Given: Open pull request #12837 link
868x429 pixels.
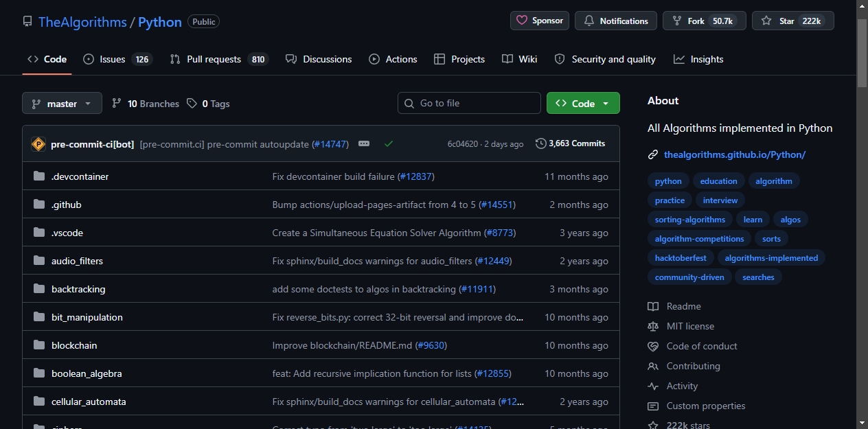Looking at the screenshot, I should 415,176.
